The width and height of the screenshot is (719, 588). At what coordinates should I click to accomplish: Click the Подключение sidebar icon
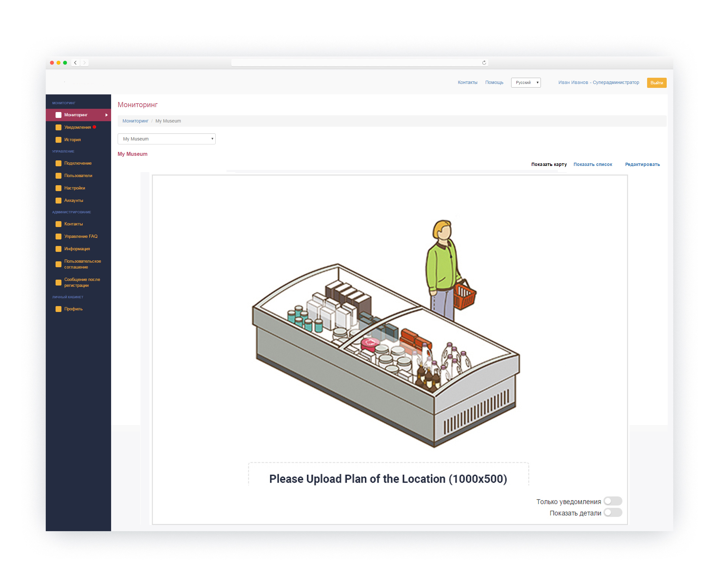pyautogui.click(x=58, y=163)
